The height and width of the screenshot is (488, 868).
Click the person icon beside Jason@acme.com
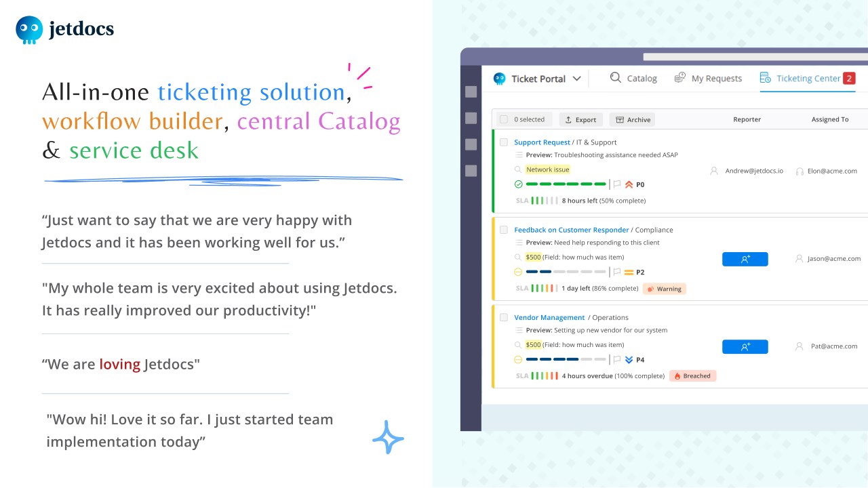pyautogui.click(x=800, y=258)
